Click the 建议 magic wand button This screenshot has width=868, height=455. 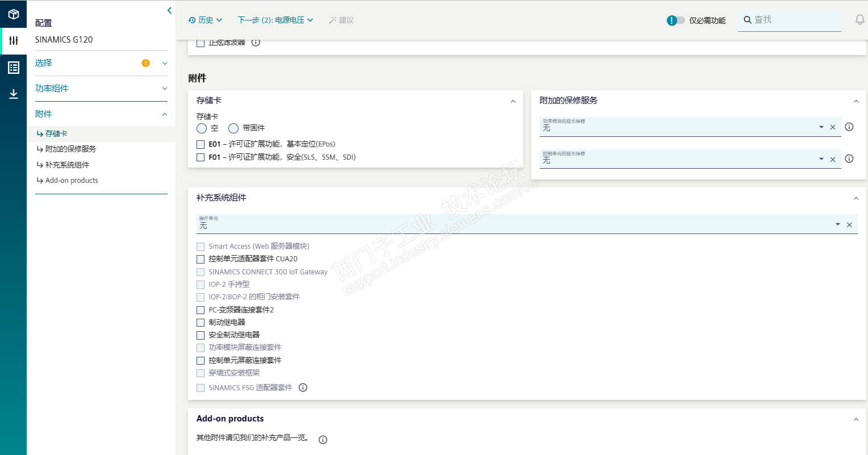tap(341, 20)
